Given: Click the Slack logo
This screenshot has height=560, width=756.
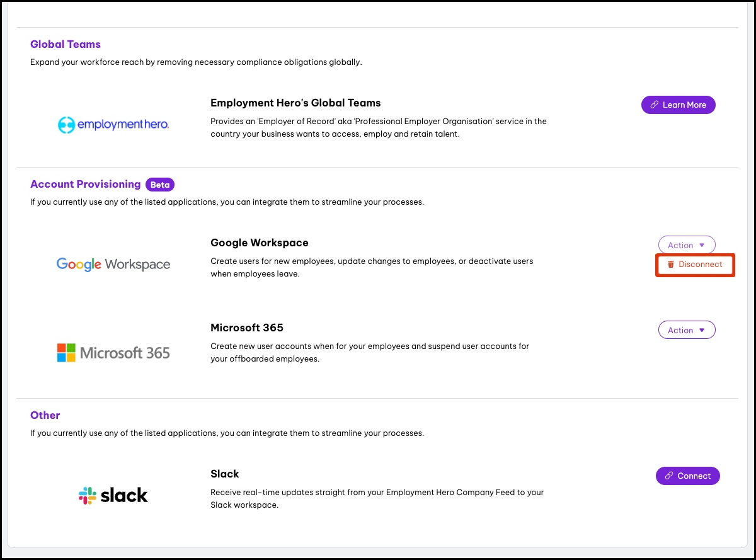Looking at the screenshot, I should point(113,495).
